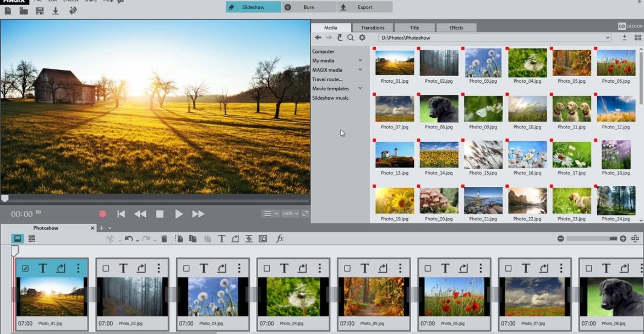This screenshot has width=644, height=334.
Task: Check the Photo_07.jpg slide checkbox
Action: point(509,268)
